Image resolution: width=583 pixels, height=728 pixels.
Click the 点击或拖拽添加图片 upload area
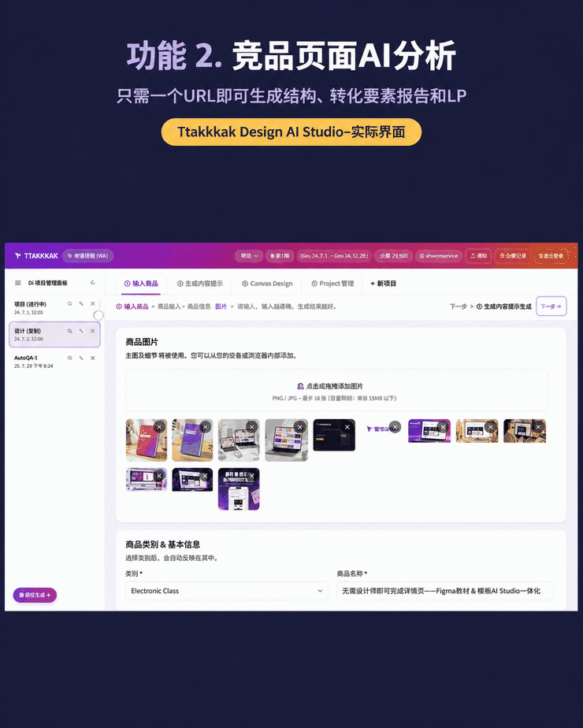[x=336, y=391]
